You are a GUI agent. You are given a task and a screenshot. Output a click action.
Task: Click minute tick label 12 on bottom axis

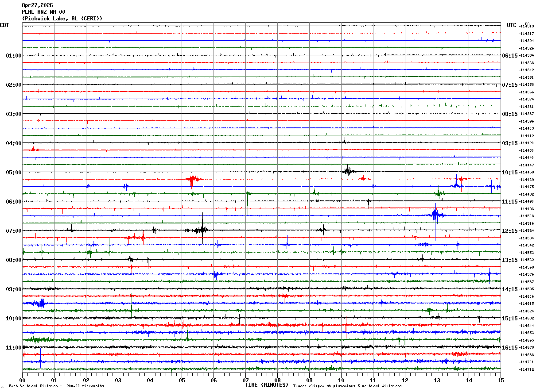pos(405,380)
